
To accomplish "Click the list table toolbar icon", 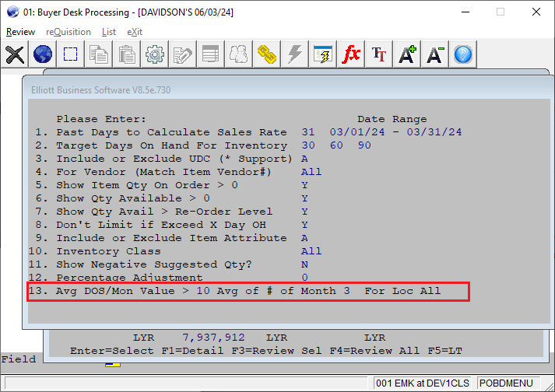I will (211, 54).
